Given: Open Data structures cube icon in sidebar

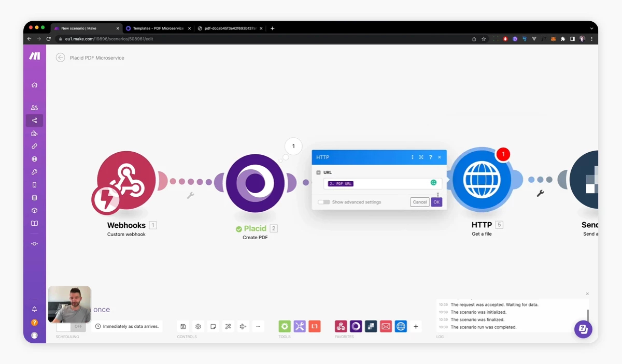Looking at the screenshot, I should [x=34, y=211].
